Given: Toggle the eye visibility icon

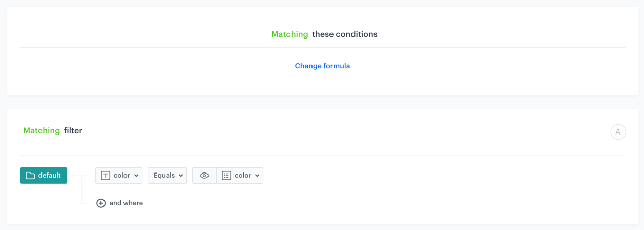Looking at the screenshot, I should [204, 176].
